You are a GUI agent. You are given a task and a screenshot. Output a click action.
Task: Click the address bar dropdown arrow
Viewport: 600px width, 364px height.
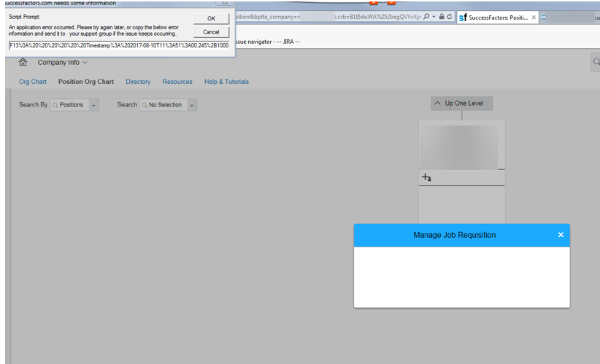434,17
